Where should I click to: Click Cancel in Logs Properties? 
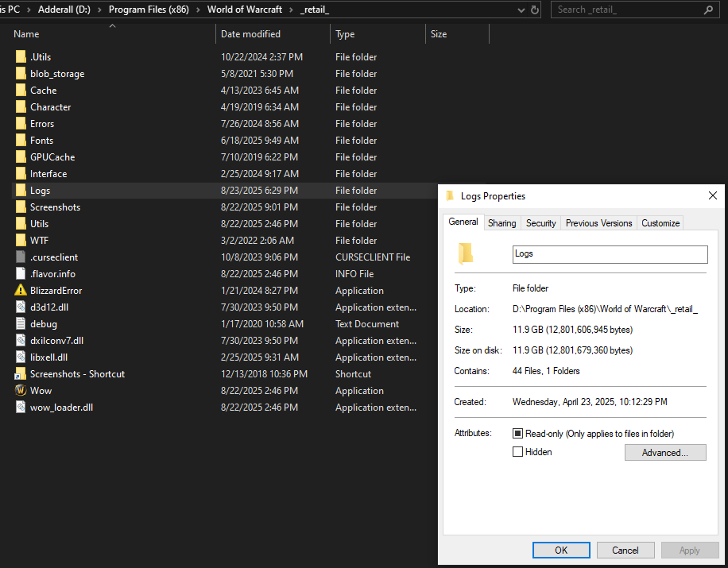click(x=625, y=551)
